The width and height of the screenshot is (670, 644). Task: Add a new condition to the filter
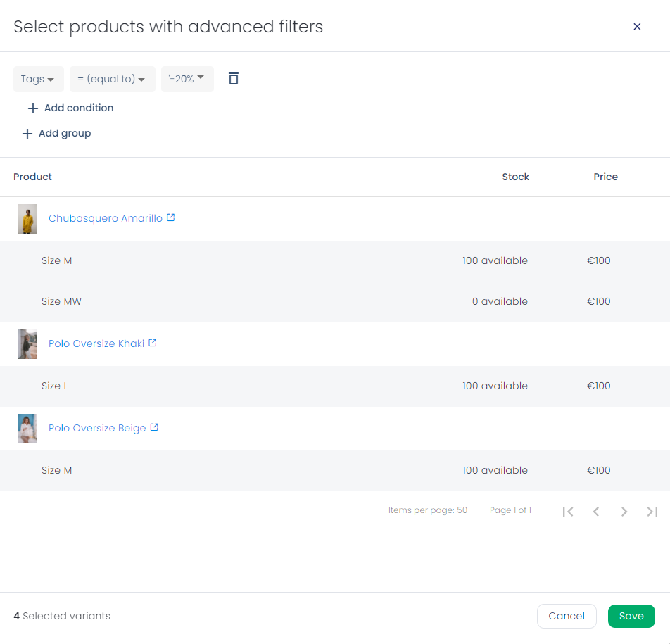pos(70,108)
